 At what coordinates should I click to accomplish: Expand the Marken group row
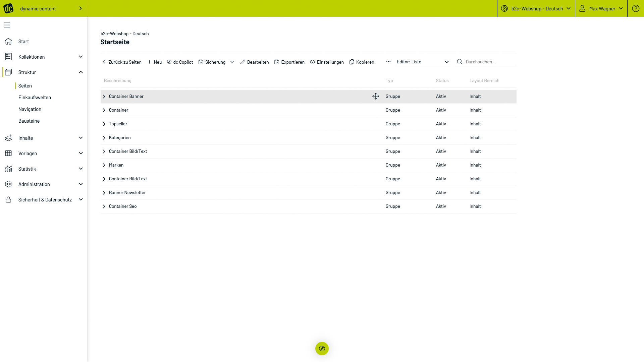104,165
